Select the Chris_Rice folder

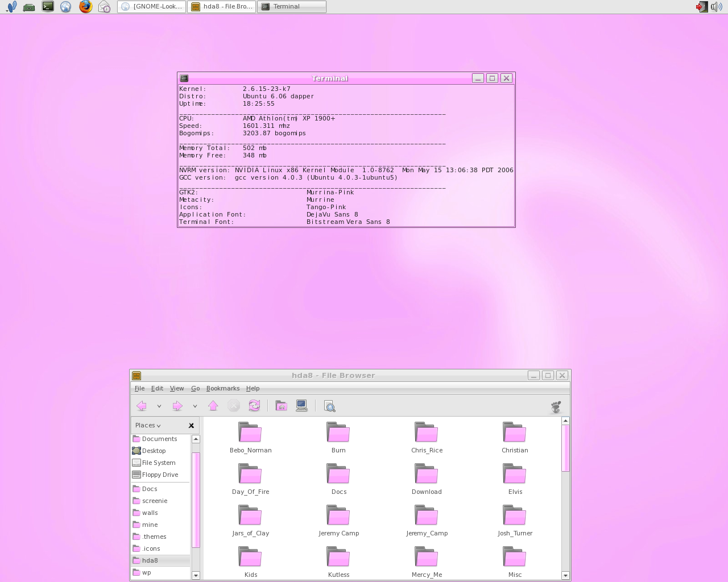click(x=427, y=438)
